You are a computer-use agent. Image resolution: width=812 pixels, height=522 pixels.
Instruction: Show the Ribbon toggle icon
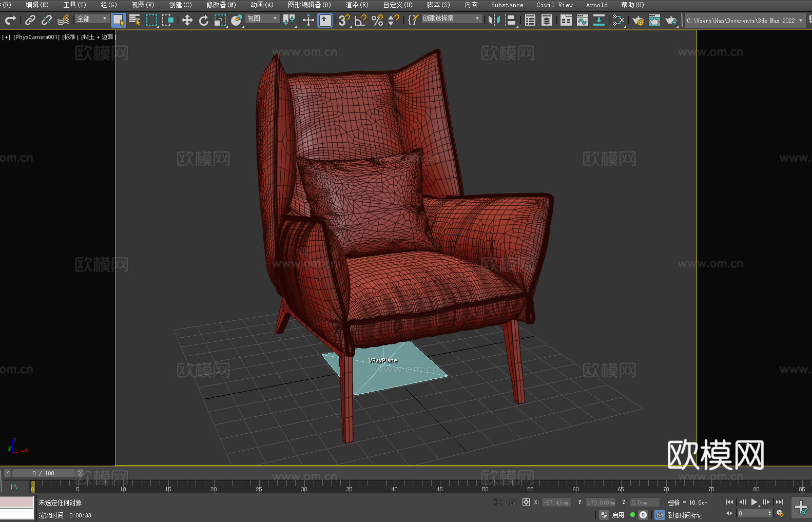pyautogui.click(x=566, y=20)
